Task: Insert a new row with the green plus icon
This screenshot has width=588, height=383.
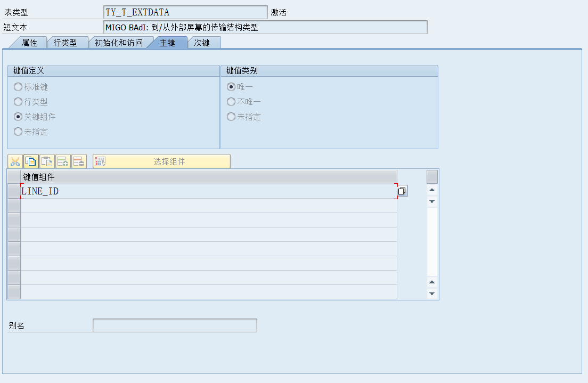Action: tap(63, 161)
